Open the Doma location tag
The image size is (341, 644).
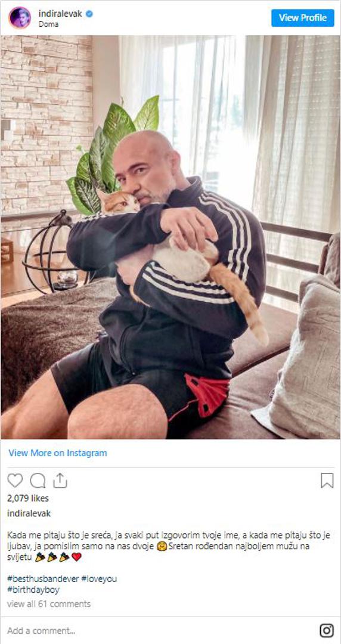48,24
